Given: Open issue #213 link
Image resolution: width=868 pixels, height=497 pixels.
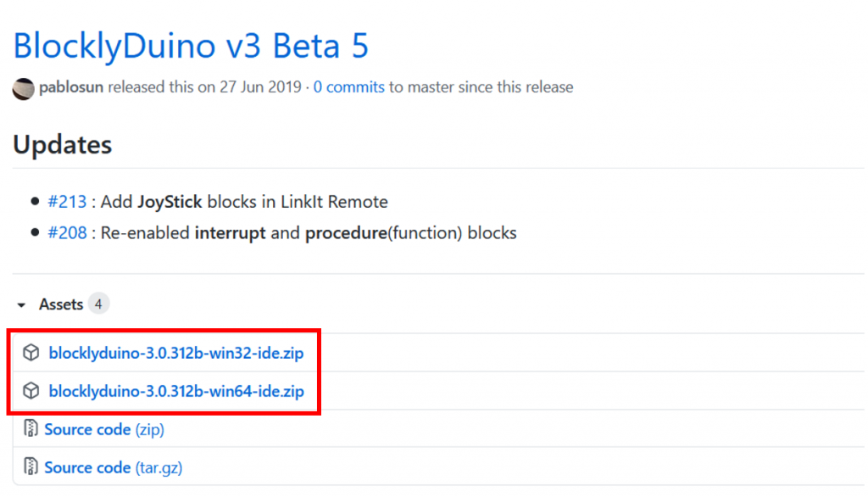Looking at the screenshot, I should (x=67, y=202).
